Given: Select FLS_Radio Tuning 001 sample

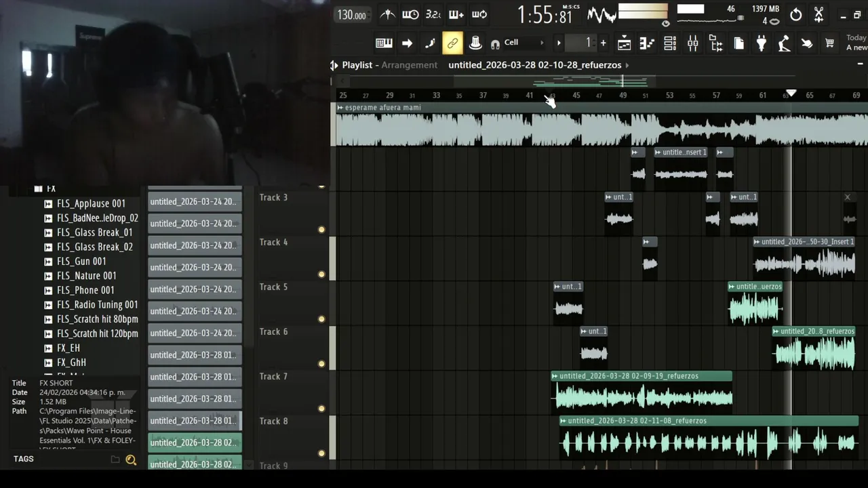Looking at the screenshot, I should [x=97, y=305].
